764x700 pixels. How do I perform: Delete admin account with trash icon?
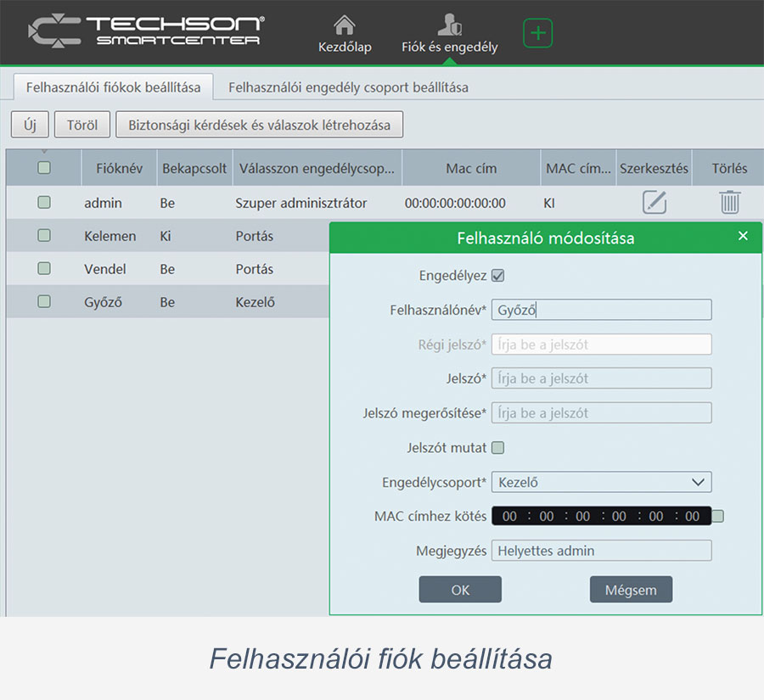click(729, 202)
